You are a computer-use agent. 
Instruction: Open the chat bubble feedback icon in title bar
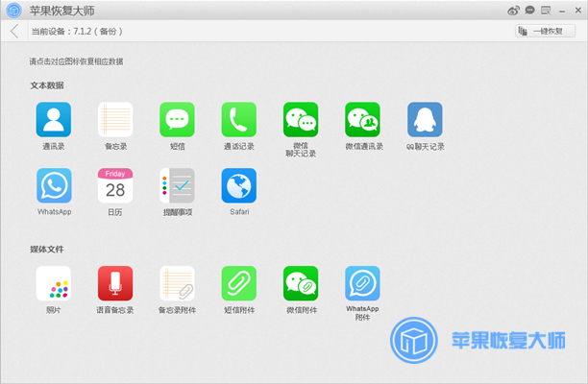point(529,11)
